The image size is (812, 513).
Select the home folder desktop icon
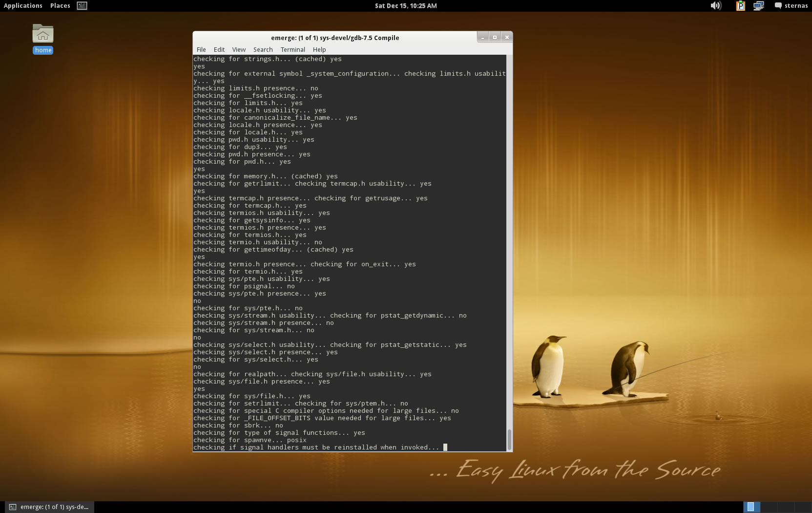[43, 39]
